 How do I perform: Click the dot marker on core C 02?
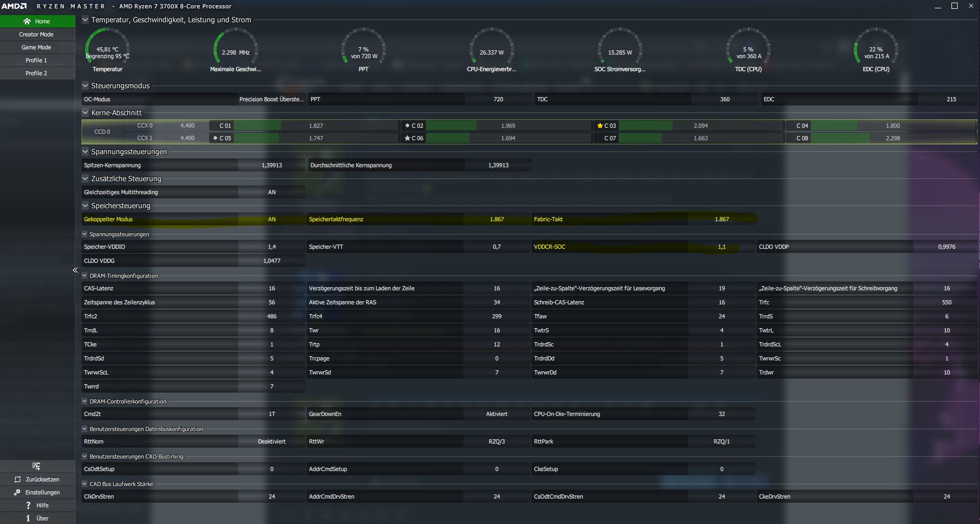(x=408, y=126)
